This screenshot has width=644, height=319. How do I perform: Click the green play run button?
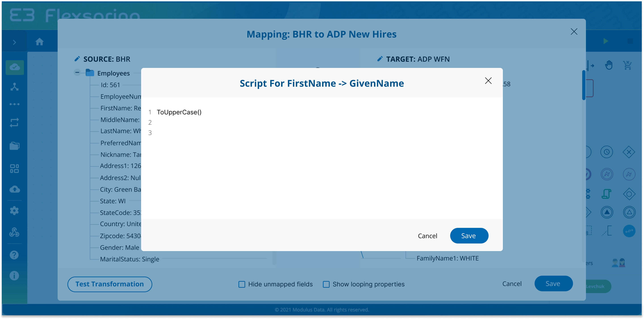[x=606, y=41]
